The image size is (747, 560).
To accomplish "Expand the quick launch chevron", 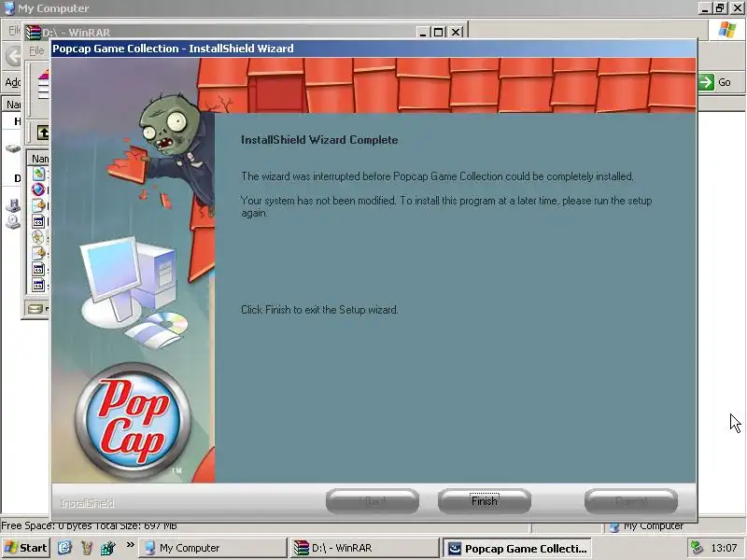I will [x=130, y=545].
